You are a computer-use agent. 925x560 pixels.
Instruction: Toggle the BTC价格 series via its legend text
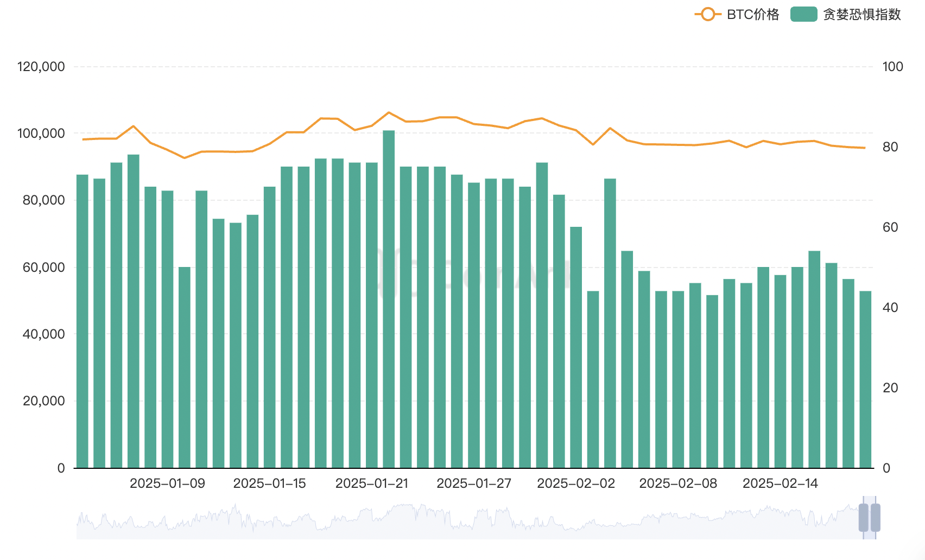753,15
